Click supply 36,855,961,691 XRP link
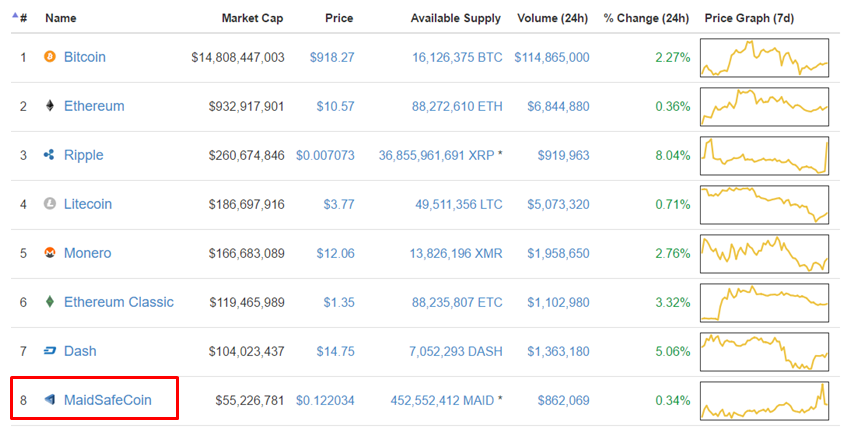The height and width of the screenshot is (429, 844). tap(437, 156)
